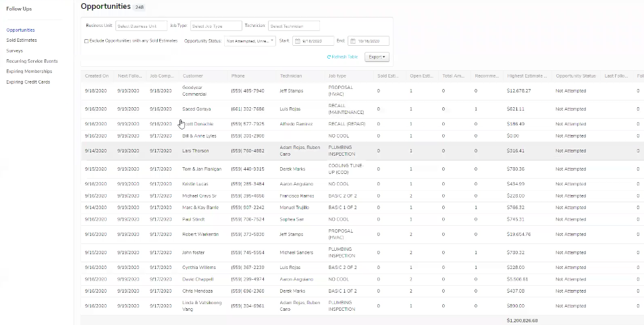644x325 pixels.
Task: Click phone number (559) 485-7940
Action: [x=248, y=90]
